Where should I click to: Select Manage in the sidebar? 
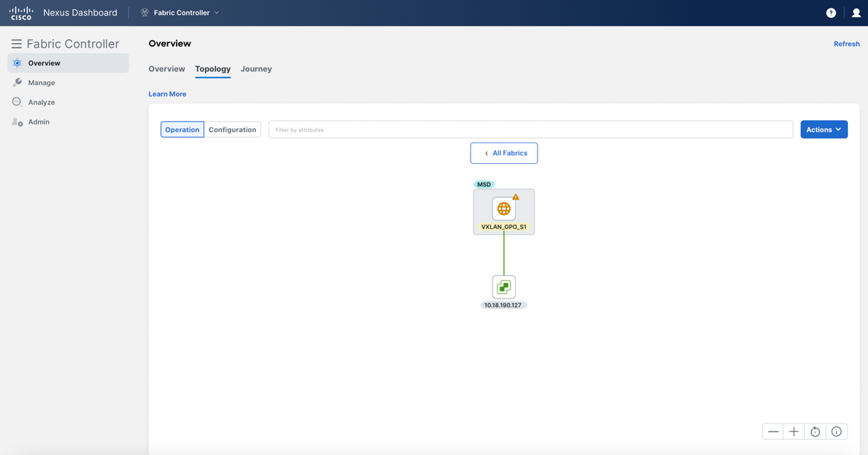(x=68, y=83)
